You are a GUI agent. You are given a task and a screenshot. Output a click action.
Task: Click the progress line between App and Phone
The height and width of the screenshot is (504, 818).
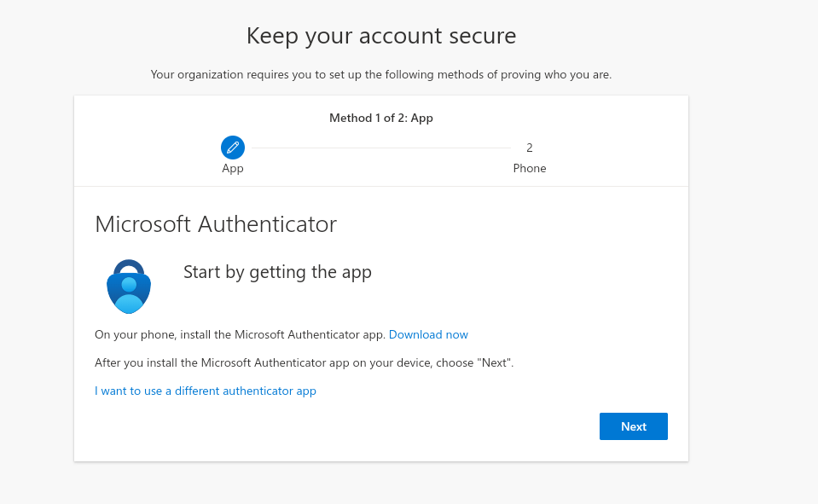(x=380, y=148)
